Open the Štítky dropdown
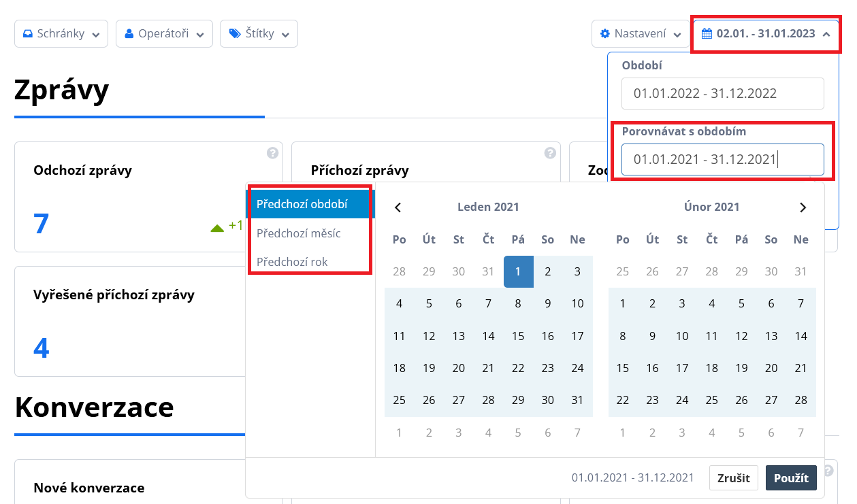 tap(259, 33)
